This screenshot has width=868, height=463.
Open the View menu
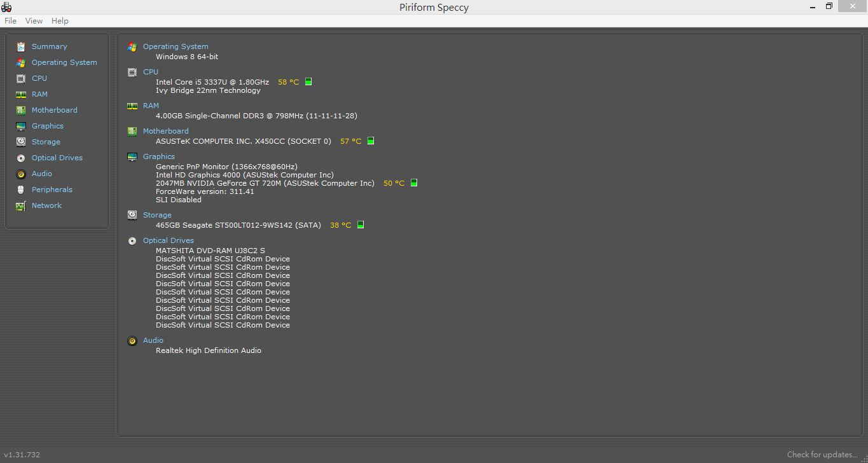coord(34,21)
